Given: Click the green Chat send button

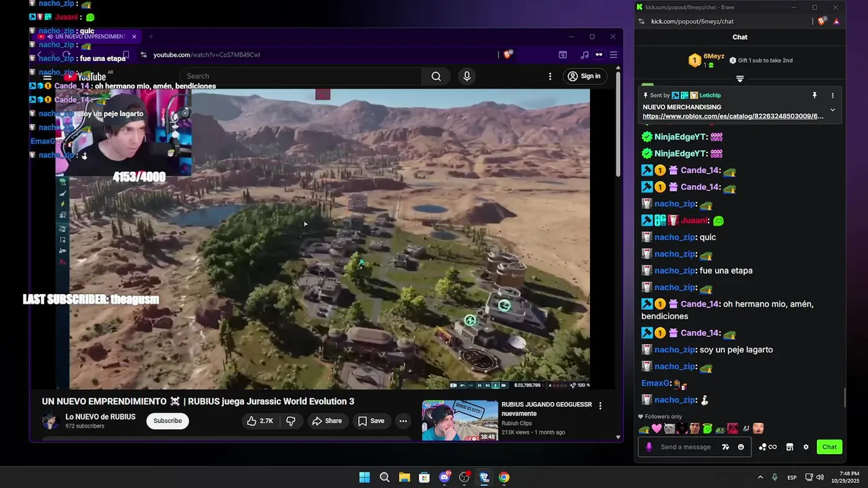Looking at the screenshot, I should tap(829, 447).
